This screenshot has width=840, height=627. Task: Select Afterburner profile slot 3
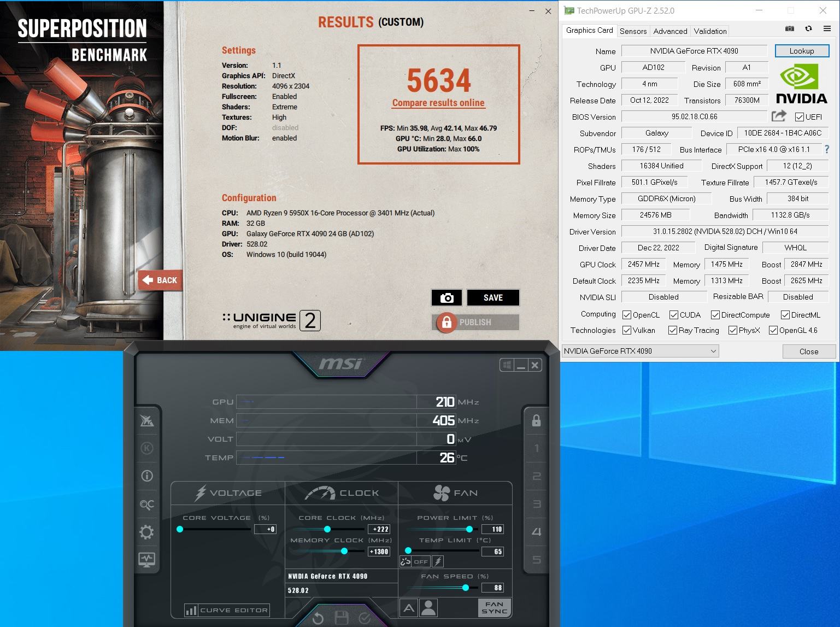click(x=537, y=504)
